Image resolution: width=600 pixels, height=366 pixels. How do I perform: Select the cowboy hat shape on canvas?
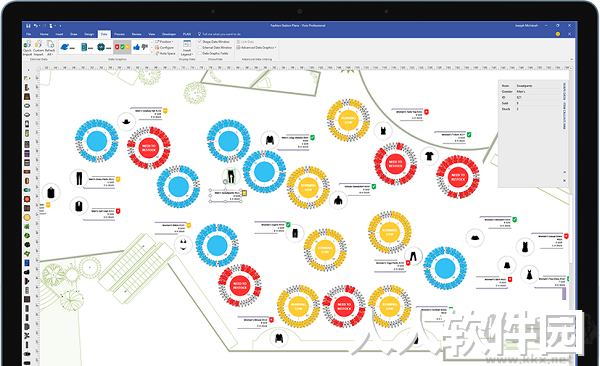coord(126,121)
